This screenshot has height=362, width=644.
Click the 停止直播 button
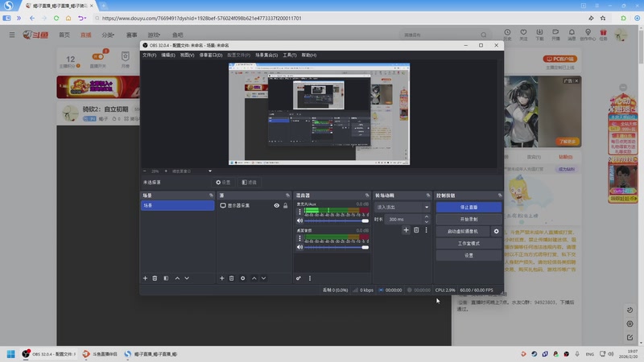[x=468, y=207]
